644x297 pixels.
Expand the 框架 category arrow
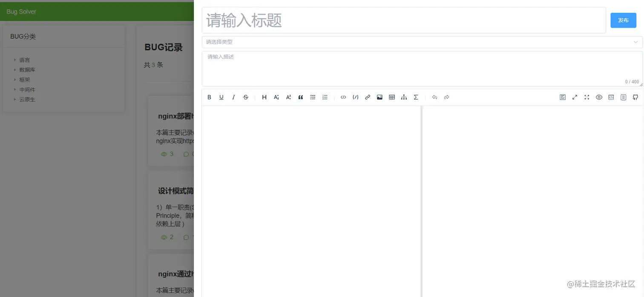pos(15,80)
